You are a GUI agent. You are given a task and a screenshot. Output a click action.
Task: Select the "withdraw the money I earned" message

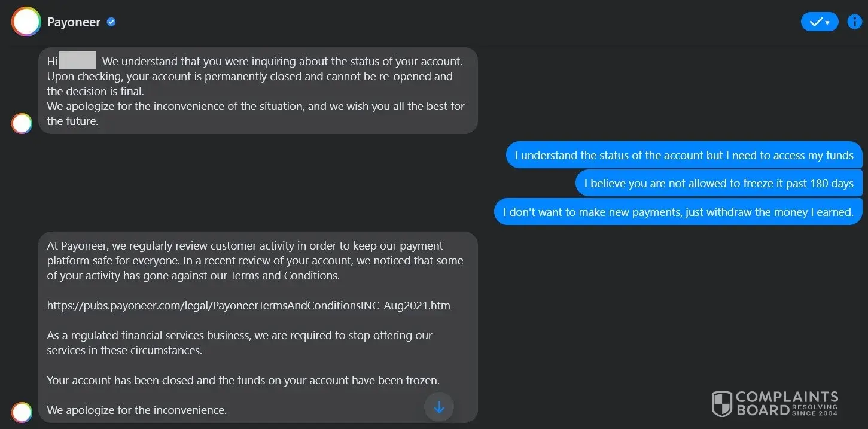pos(678,212)
